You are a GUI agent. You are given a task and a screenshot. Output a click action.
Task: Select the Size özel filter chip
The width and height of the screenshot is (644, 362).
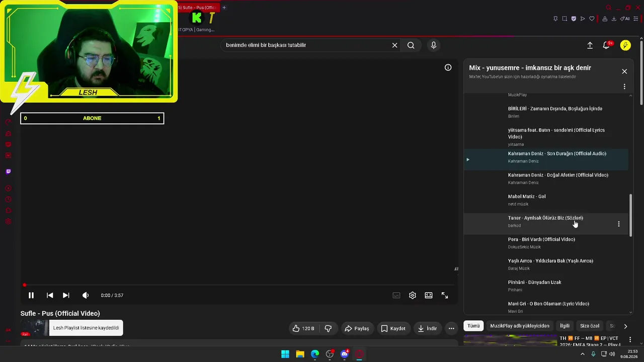(590, 326)
